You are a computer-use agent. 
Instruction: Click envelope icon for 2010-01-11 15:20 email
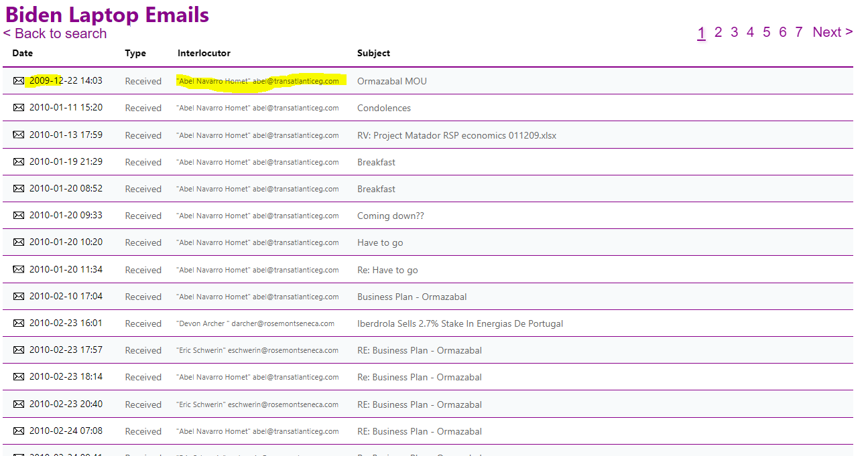pyautogui.click(x=19, y=108)
